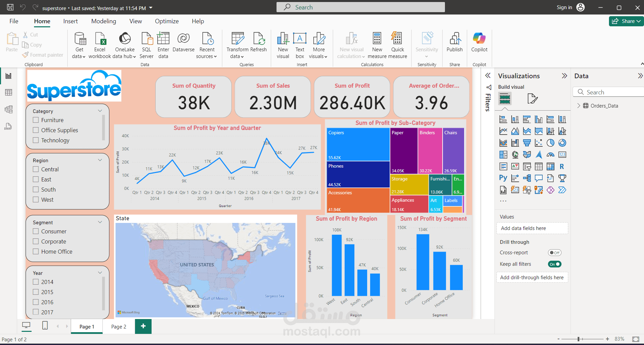Click the Share button

[x=626, y=21]
